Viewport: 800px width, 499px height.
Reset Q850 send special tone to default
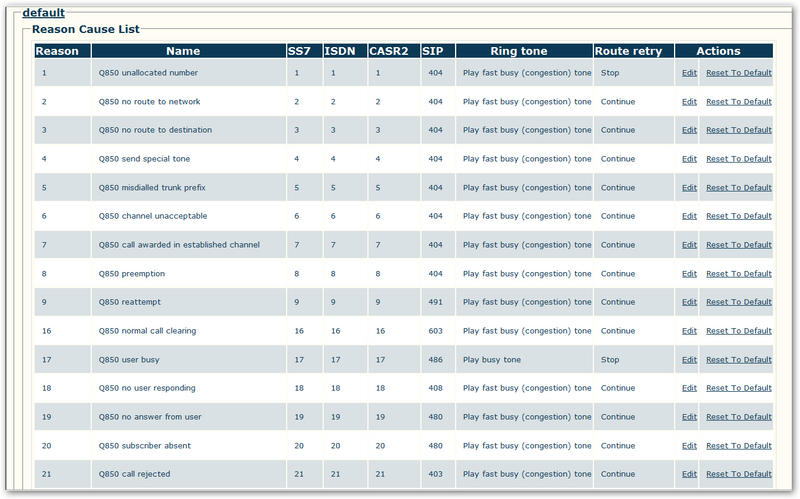pos(739,159)
